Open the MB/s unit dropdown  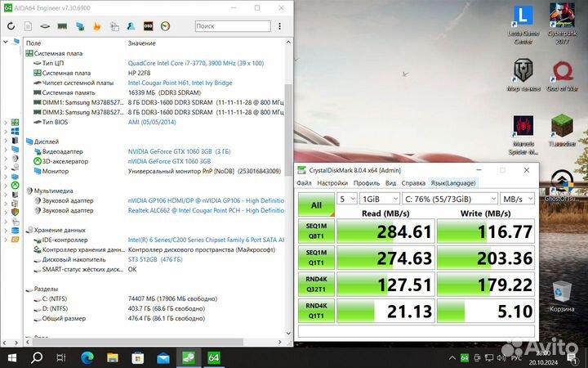[x=516, y=199]
